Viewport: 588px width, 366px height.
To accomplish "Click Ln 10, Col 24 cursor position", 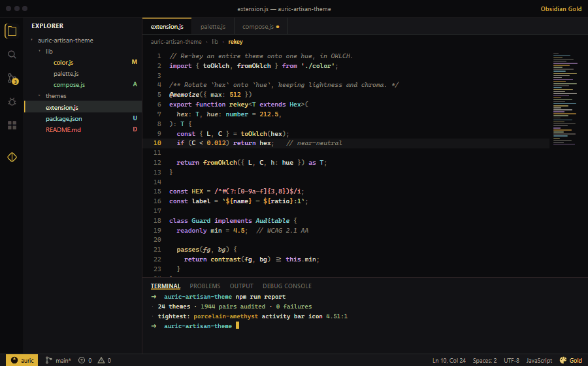I will [x=449, y=360].
